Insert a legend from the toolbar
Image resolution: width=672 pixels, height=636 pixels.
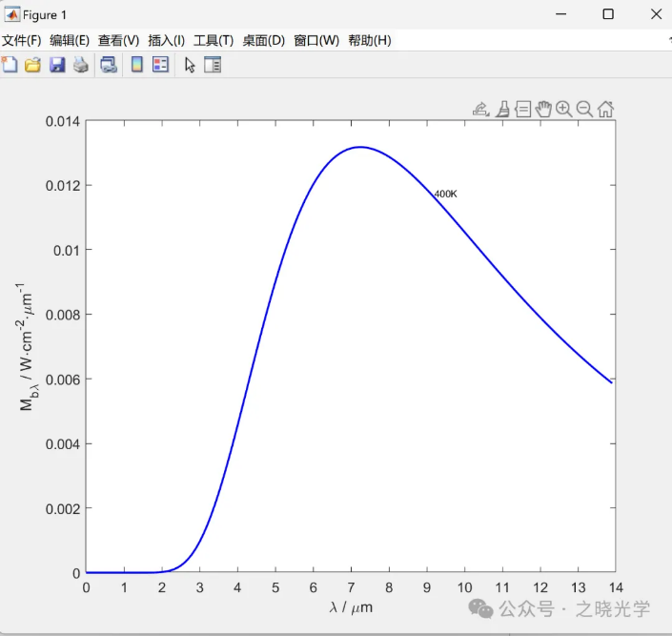point(160,65)
